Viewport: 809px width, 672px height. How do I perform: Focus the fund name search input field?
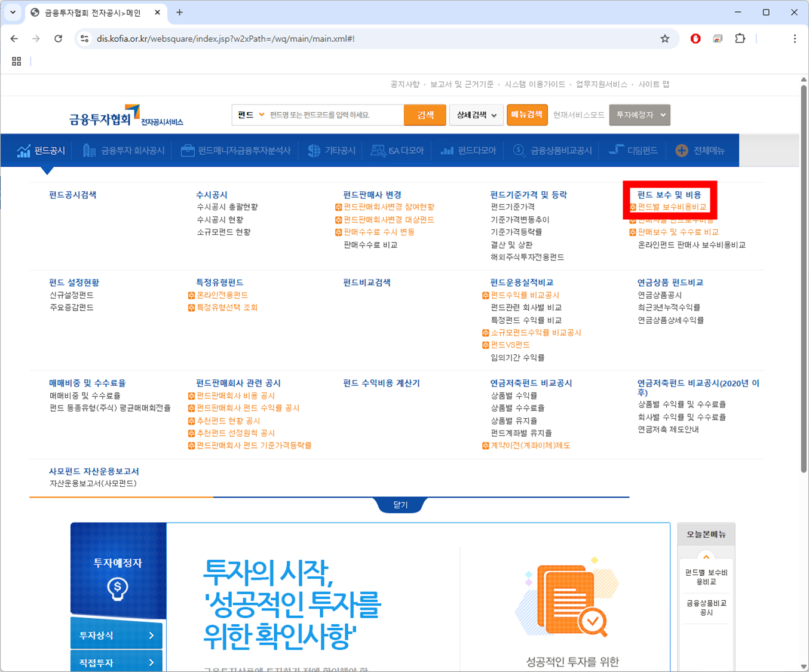click(x=335, y=115)
